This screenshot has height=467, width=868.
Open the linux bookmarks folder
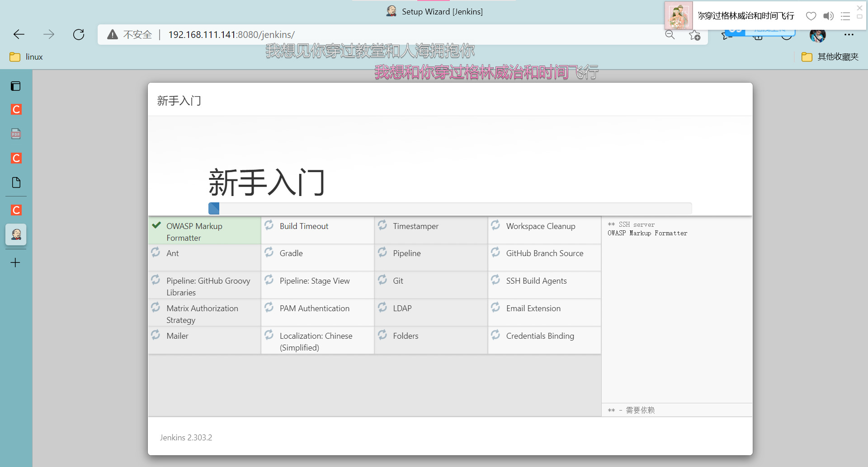(26, 57)
